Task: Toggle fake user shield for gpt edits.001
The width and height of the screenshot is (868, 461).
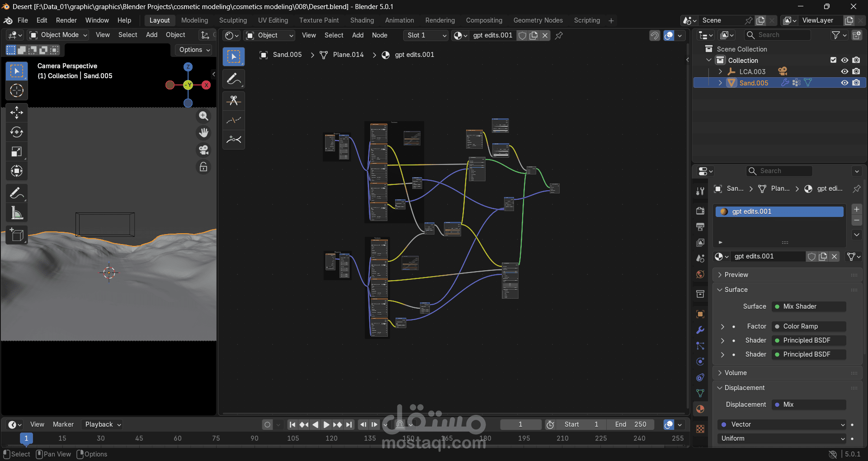Action: 522,35
